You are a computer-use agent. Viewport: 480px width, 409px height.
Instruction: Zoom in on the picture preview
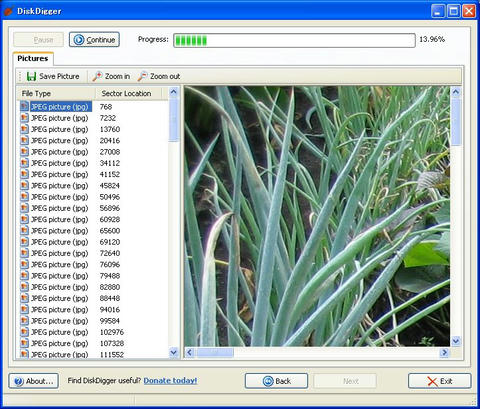pos(111,76)
